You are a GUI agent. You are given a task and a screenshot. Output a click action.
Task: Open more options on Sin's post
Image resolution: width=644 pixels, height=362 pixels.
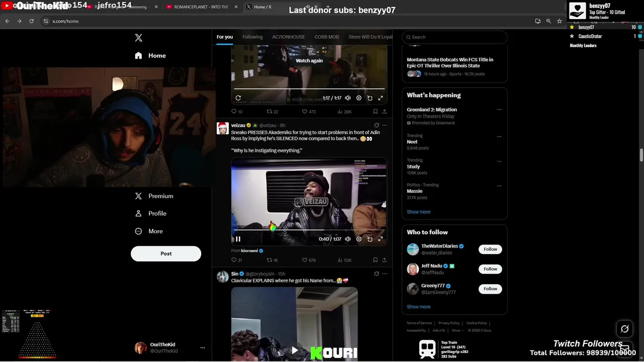coord(384,274)
